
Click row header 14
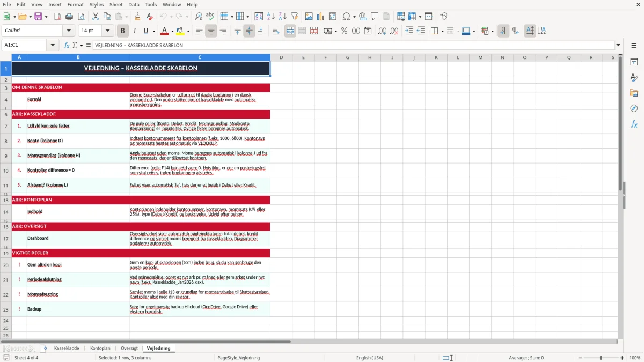point(6,212)
